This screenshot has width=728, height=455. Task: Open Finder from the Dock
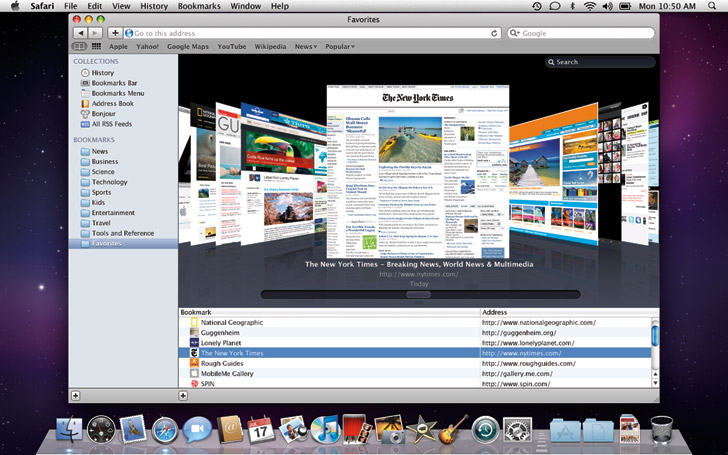tap(69, 430)
